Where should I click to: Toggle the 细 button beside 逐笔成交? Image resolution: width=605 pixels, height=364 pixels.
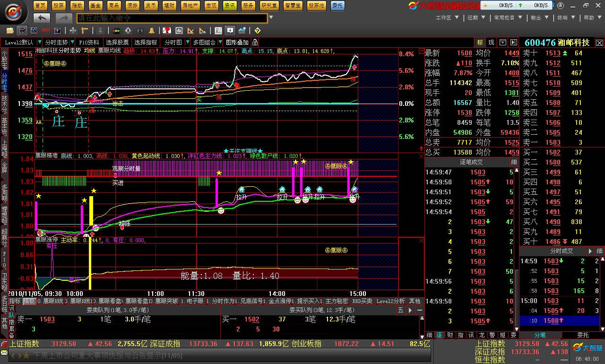tap(514, 162)
